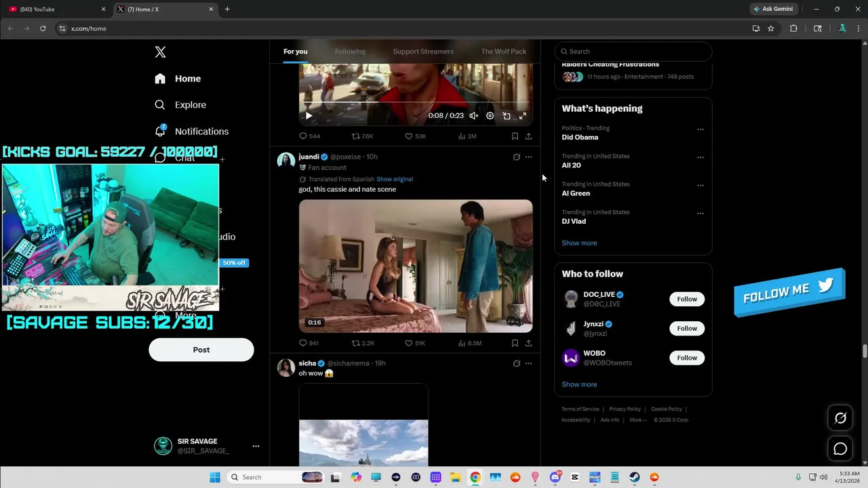Enter picture-in-picture mode on the video
This screenshot has height=488, width=868.
pos(507,116)
